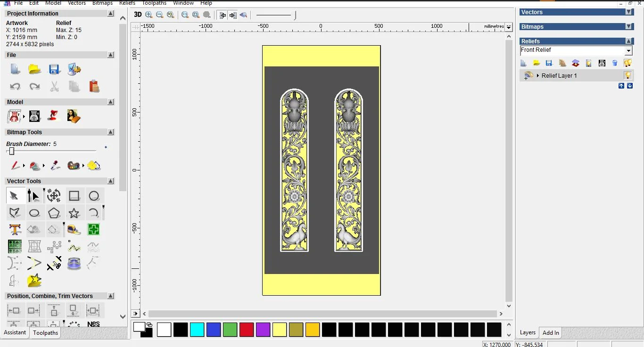Viewport: 644px width, 347px height.
Task: Toggle the left panel docking arrow button
Action: (x=135, y=314)
